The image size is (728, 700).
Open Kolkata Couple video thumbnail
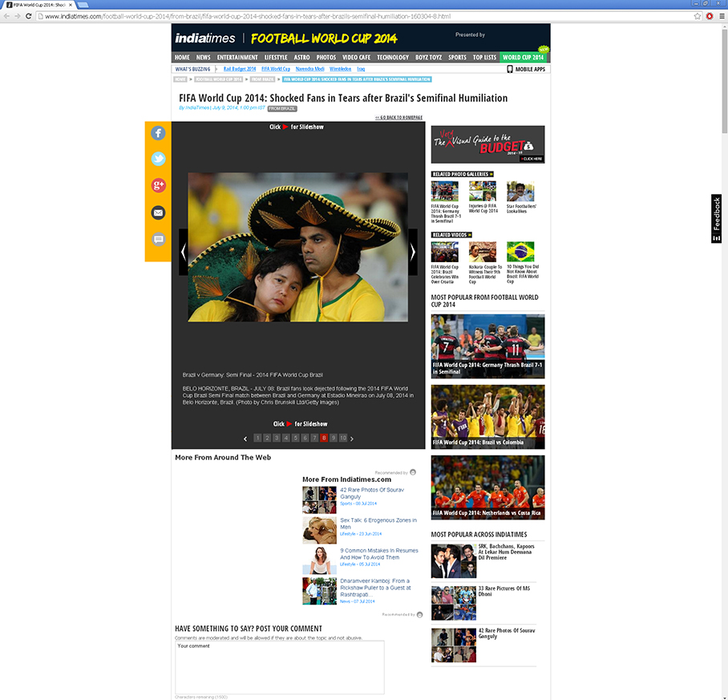click(x=483, y=252)
